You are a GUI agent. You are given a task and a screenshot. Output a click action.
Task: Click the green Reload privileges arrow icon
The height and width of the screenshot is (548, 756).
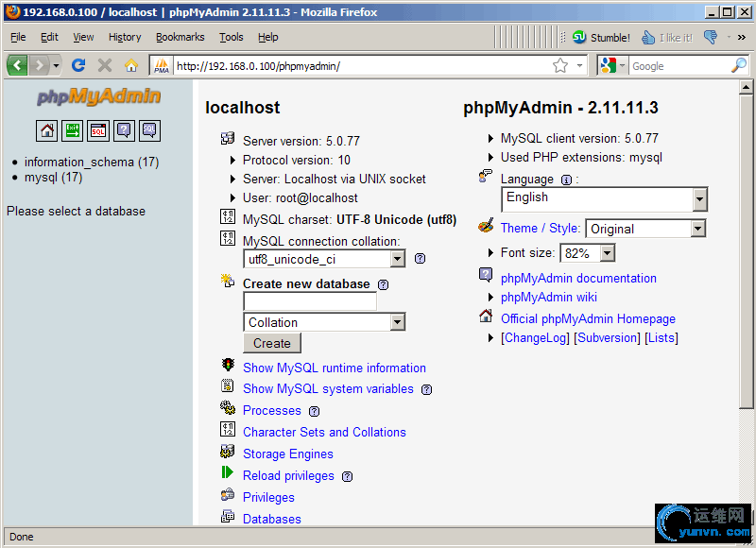[228, 472]
